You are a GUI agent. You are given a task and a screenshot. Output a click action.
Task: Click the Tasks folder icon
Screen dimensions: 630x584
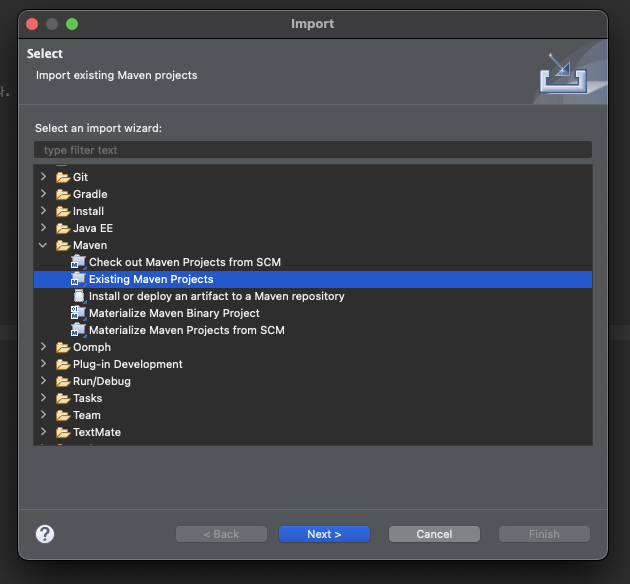pyautogui.click(x=63, y=398)
